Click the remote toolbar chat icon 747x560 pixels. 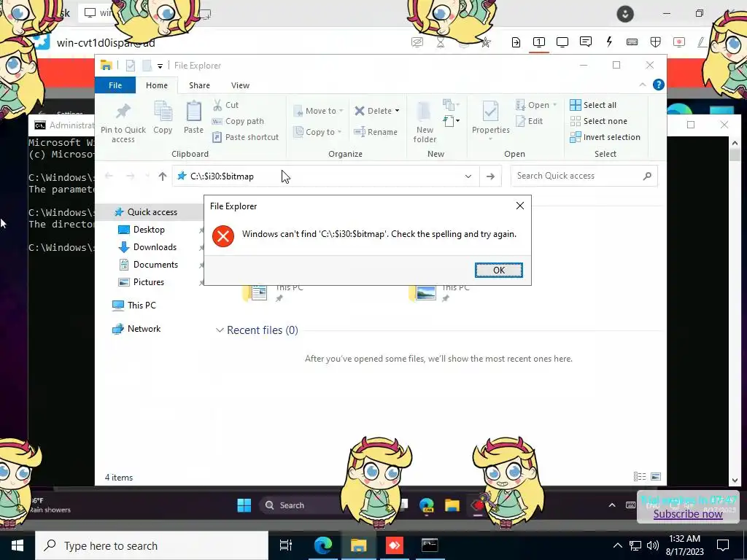pyautogui.click(x=586, y=42)
